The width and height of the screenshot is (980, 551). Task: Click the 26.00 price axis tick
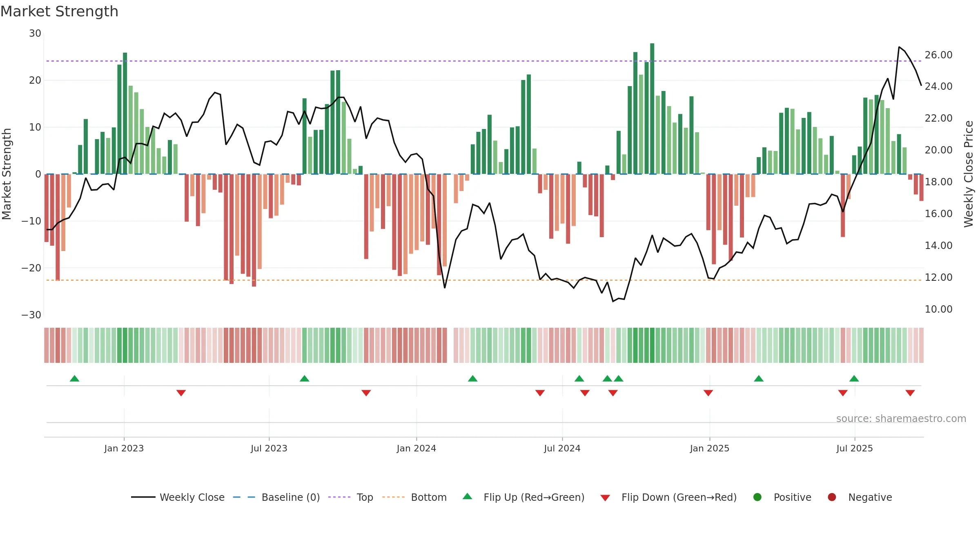coord(939,55)
